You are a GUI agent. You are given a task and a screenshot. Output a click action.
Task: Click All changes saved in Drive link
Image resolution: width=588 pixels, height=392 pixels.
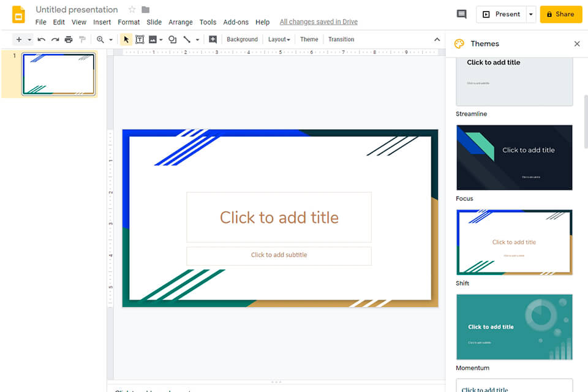tap(318, 22)
